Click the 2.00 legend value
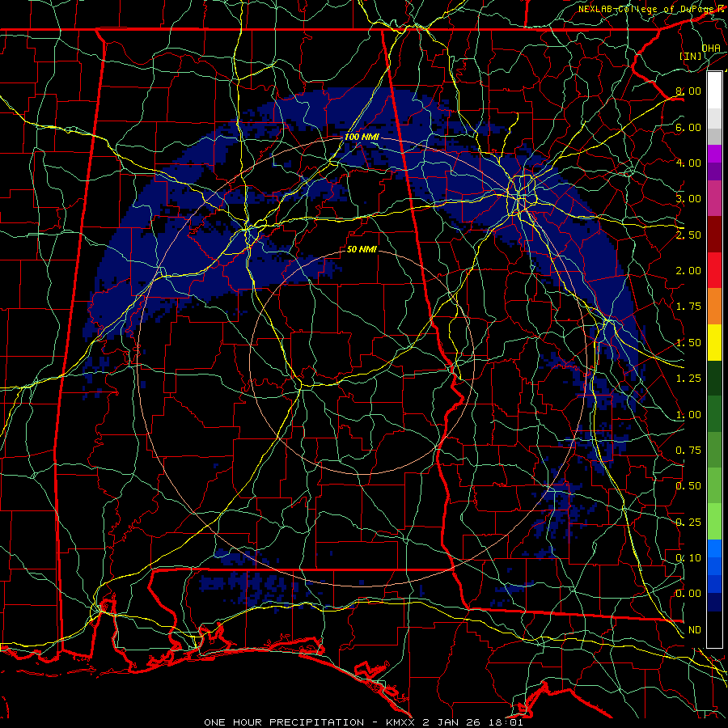728x728 pixels. click(688, 271)
